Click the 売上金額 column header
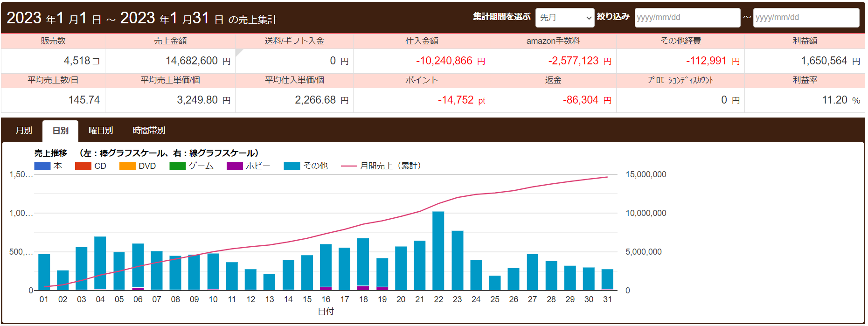Screen dimensions: 868x326 170,41
